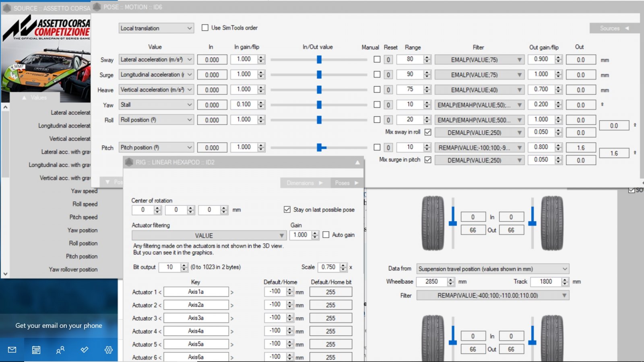Click the Sources button
Viewport: 644px width, 362px height.
[614, 28]
